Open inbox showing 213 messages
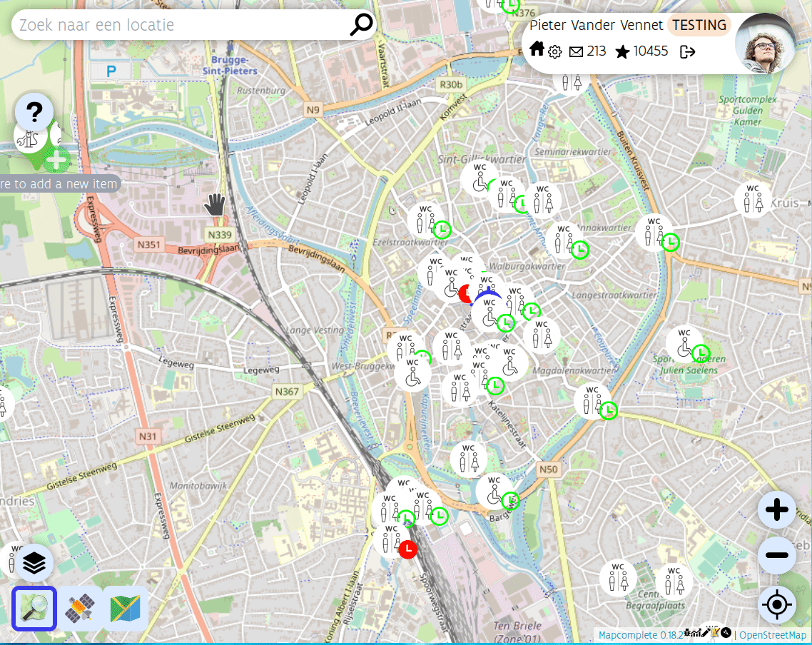Image resolution: width=812 pixels, height=645 pixels. 587,51
